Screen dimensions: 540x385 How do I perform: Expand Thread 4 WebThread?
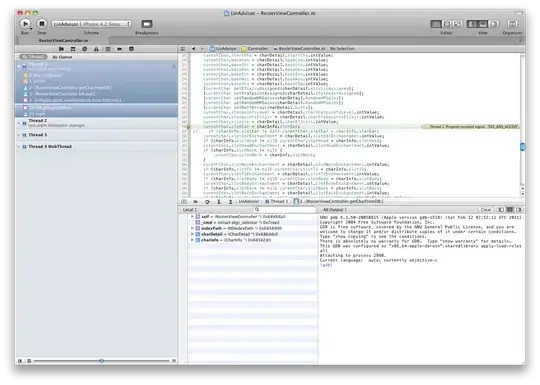19,146
